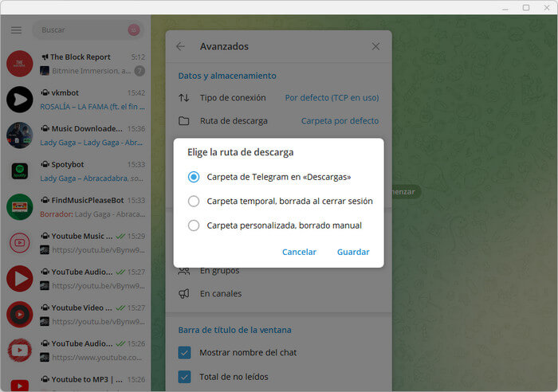Open the Music Downloader chat avatar
Image resolution: width=558 pixels, height=392 pixels.
(x=20, y=135)
